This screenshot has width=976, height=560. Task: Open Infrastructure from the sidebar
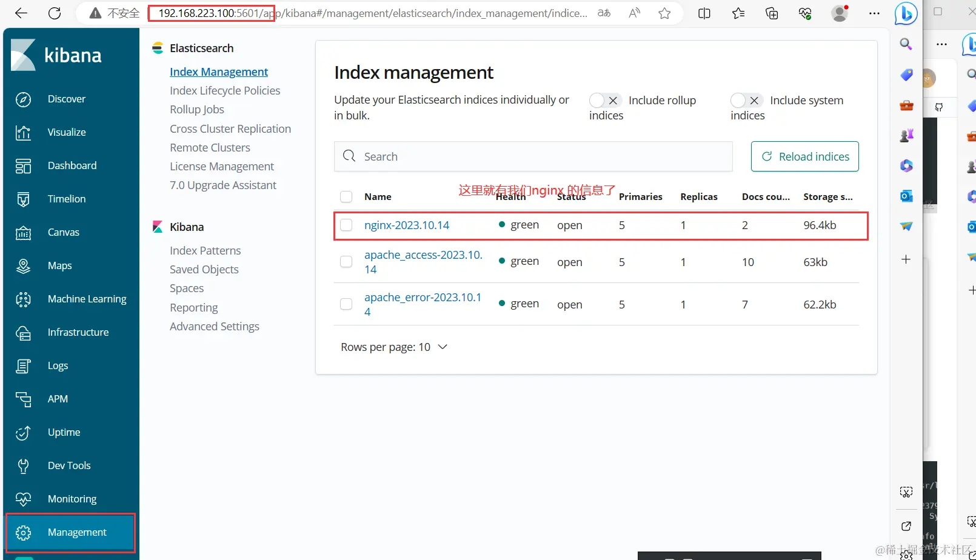pos(78,332)
